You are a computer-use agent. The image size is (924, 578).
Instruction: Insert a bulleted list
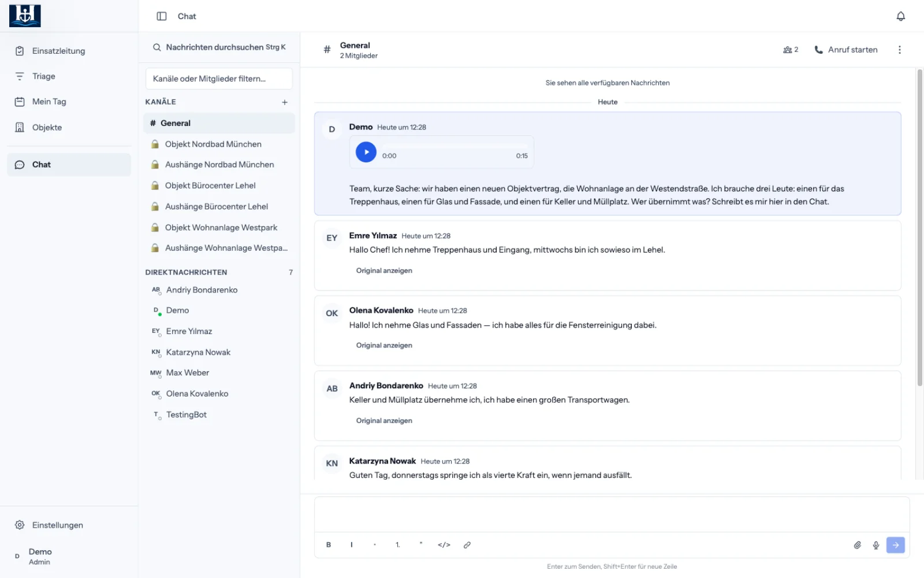(x=375, y=545)
